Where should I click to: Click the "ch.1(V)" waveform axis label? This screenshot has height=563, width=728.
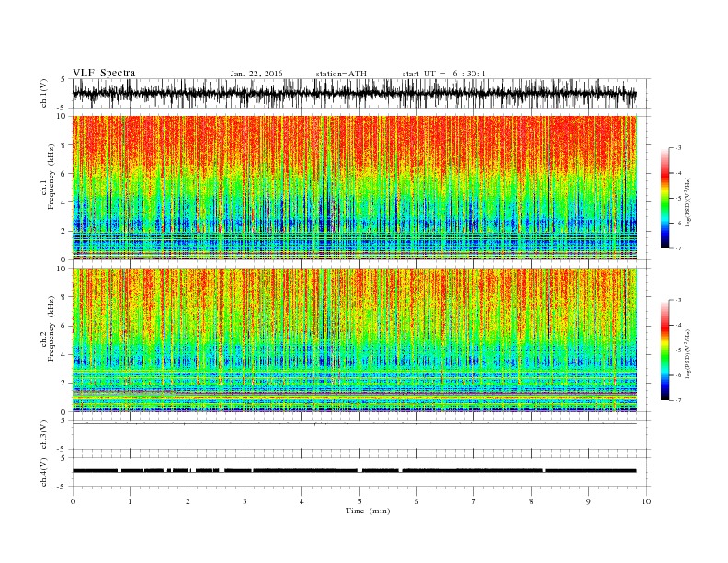click(44, 94)
